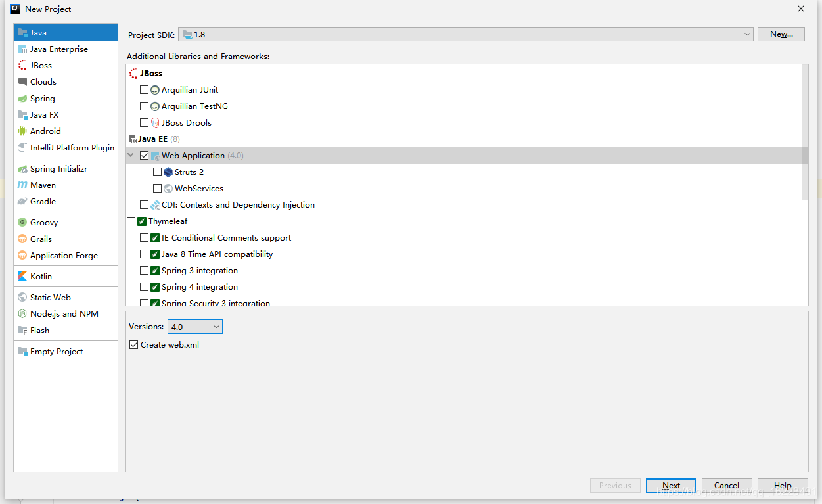
Task: Click the Arquillian TestNG icon
Action: point(155,106)
